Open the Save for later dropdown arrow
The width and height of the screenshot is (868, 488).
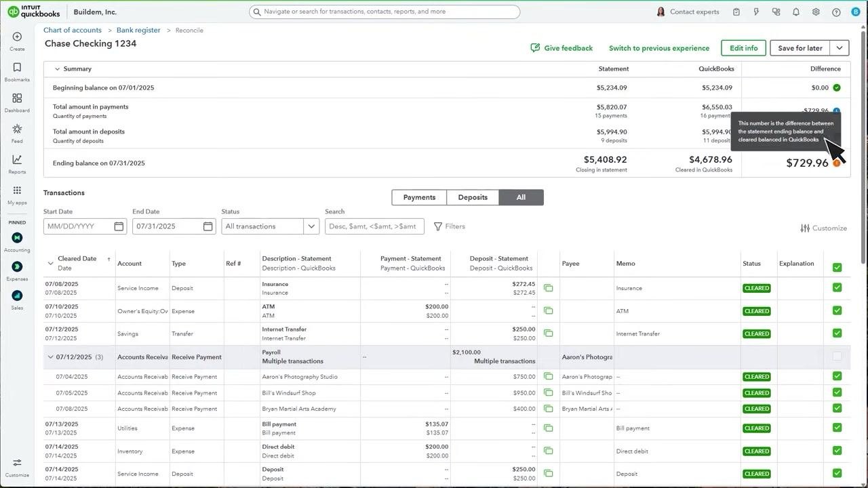tap(840, 48)
